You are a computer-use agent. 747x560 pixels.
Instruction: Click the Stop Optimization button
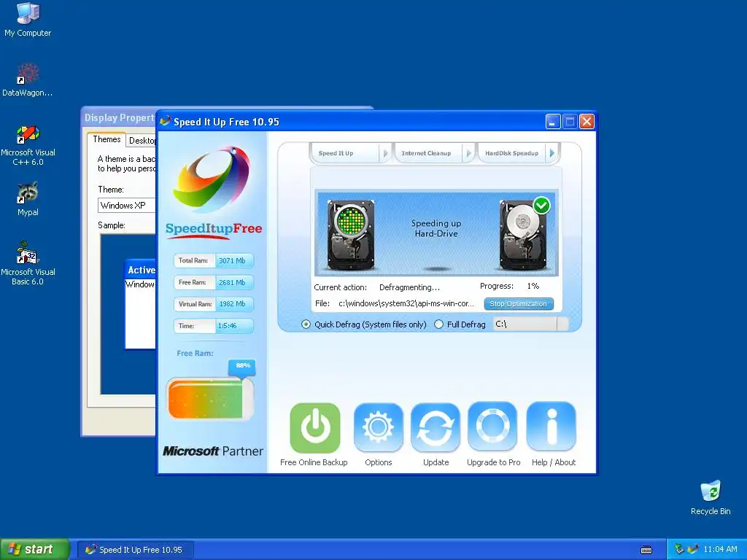pos(519,304)
